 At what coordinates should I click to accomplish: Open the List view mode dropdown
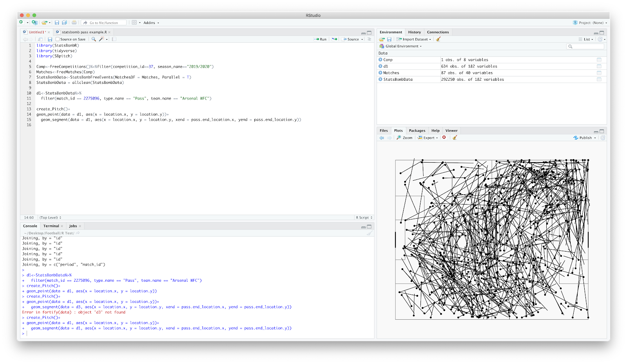pyautogui.click(x=586, y=39)
